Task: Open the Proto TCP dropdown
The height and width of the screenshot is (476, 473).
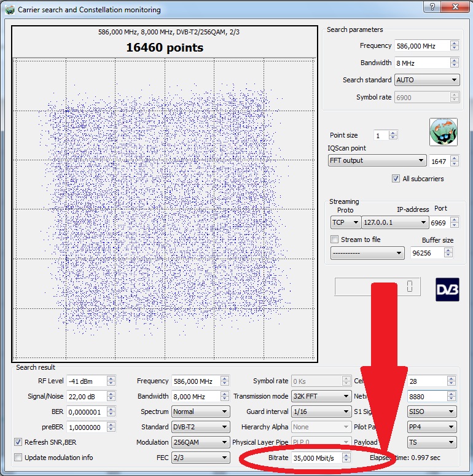Action: tap(345, 222)
